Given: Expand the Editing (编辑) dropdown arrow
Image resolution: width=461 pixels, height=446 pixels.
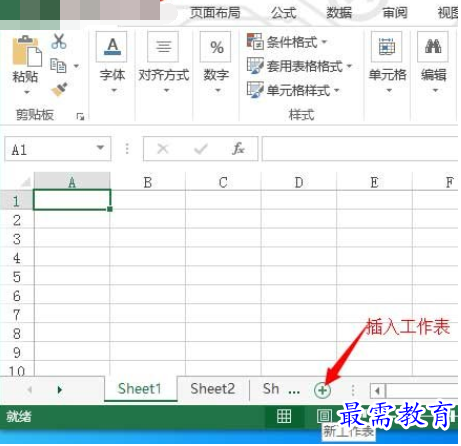Looking at the screenshot, I should [x=436, y=91].
